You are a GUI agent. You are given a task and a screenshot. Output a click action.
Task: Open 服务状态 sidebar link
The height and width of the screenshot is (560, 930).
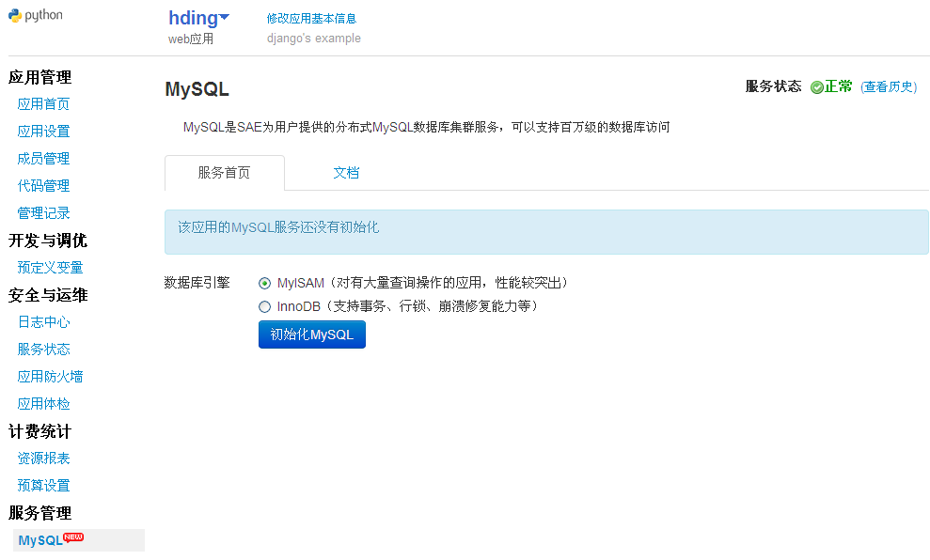click(43, 350)
